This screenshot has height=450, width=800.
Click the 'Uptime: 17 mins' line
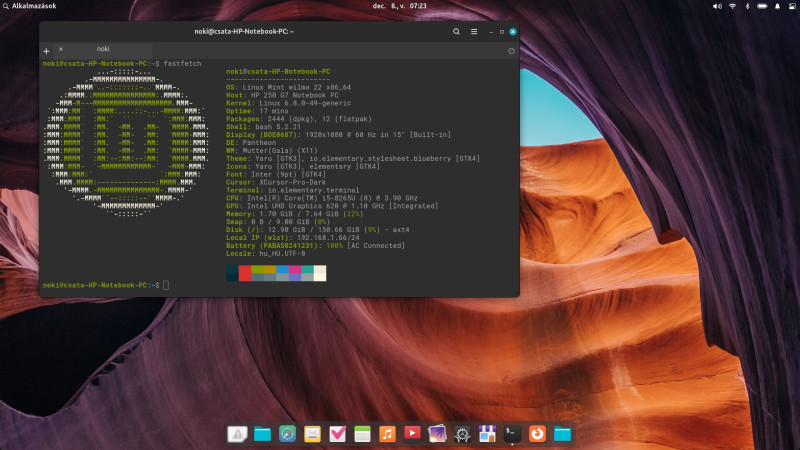pyautogui.click(x=257, y=111)
